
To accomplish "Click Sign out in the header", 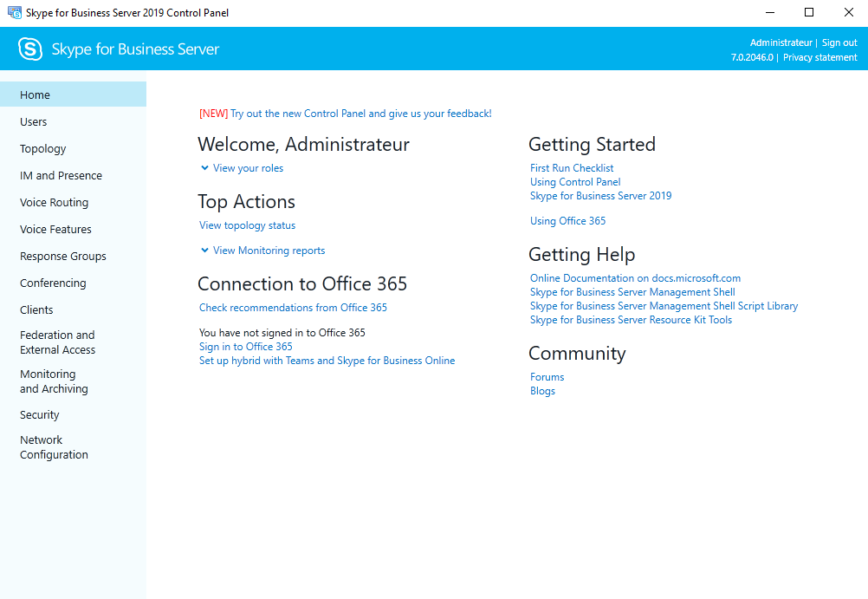I will pos(839,42).
